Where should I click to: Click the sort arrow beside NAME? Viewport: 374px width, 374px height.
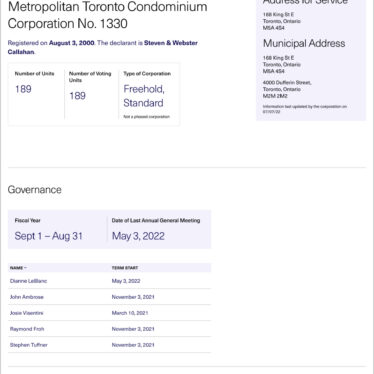pyautogui.click(x=26, y=268)
